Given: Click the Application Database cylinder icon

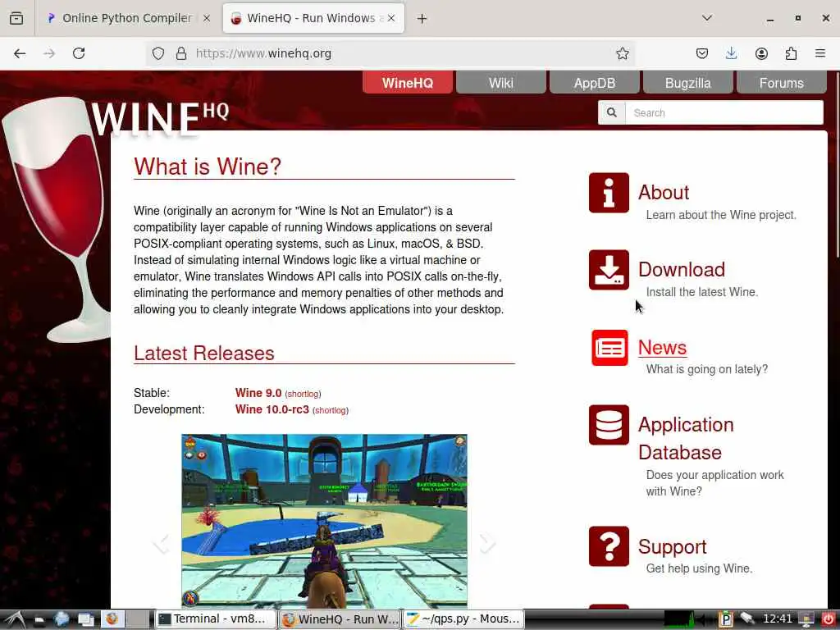Looking at the screenshot, I should tap(609, 425).
